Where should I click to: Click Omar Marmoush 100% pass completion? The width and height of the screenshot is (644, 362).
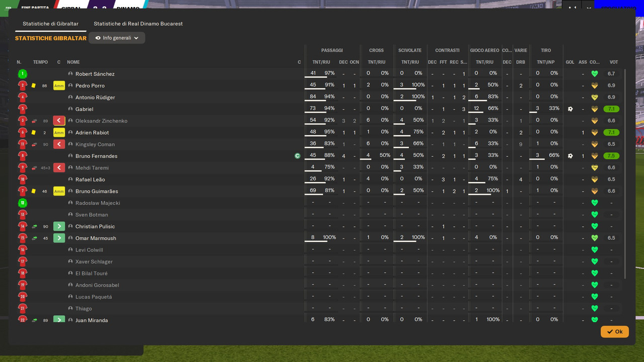pos(330,237)
